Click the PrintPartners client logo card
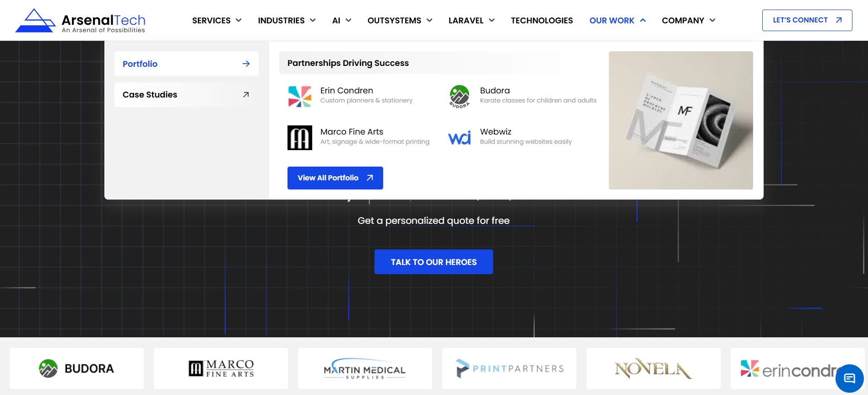 click(509, 368)
